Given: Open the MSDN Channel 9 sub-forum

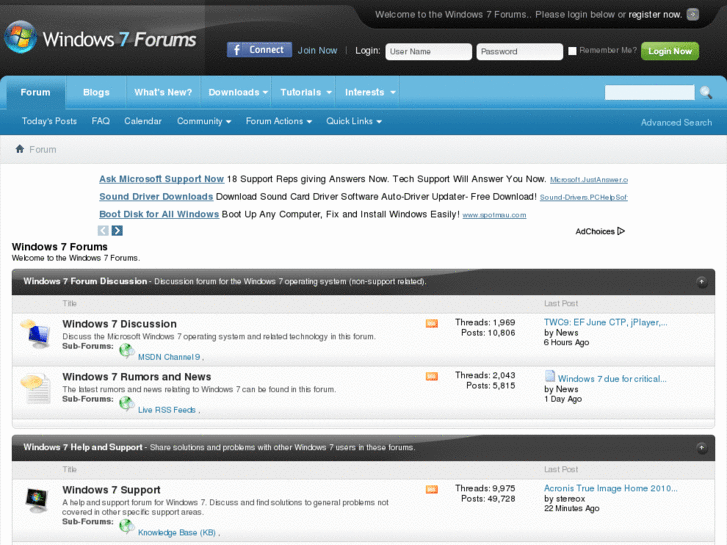Looking at the screenshot, I should [169, 357].
